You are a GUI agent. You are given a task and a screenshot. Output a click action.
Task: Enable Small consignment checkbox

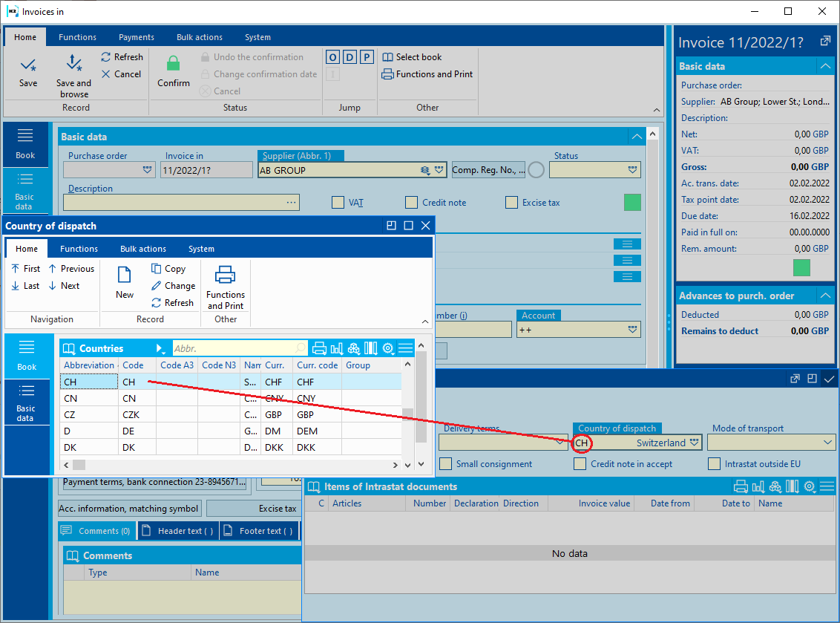[x=446, y=464]
